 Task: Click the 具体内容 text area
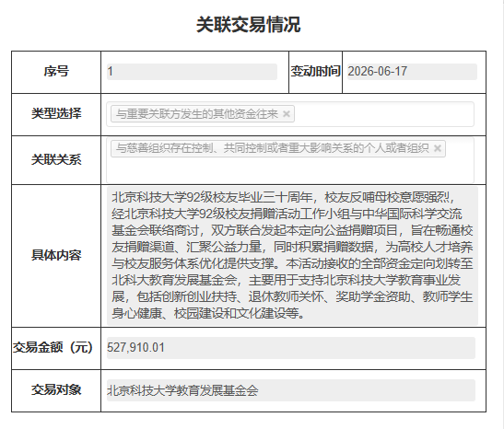[292, 256]
